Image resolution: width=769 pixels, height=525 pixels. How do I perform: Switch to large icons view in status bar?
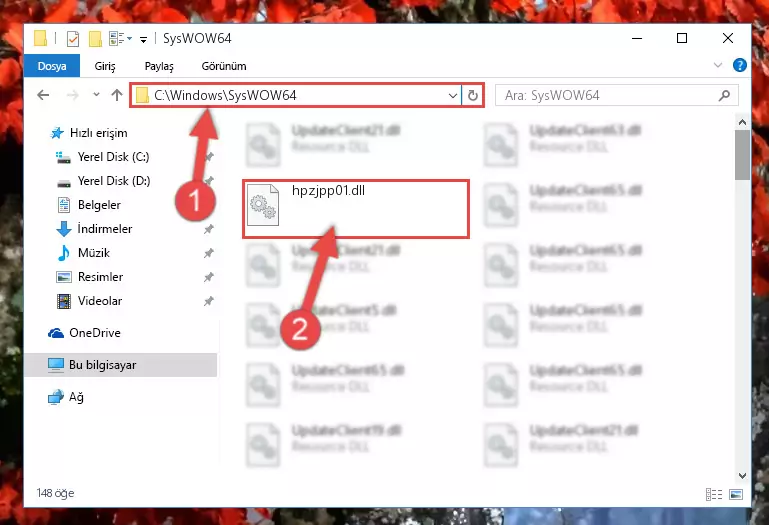coord(736,494)
